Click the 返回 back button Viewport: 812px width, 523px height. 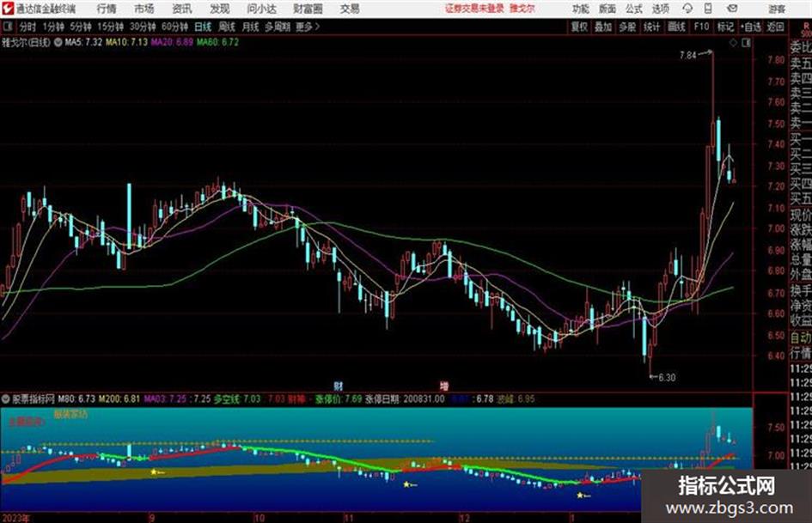[x=775, y=27]
